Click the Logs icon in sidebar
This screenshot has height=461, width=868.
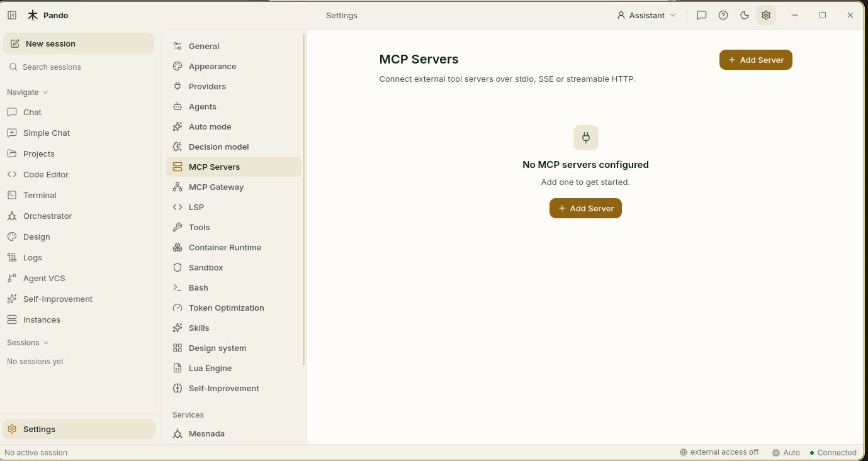click(12, 257)
